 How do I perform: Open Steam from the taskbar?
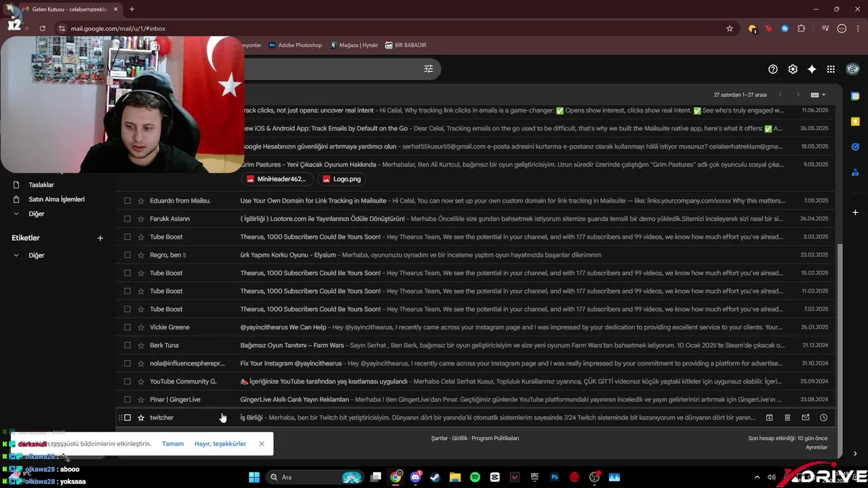[x=435, y=477]
